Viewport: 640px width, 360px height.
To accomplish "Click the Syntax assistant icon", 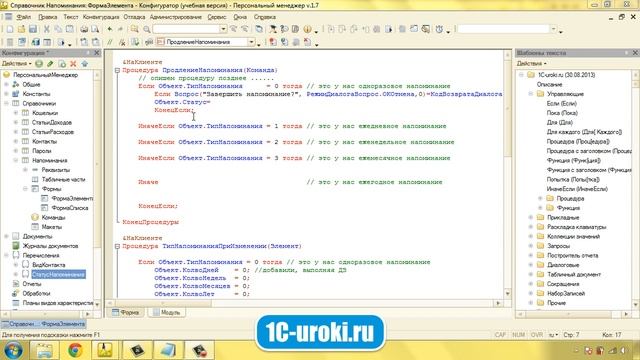I will (273, 29).
